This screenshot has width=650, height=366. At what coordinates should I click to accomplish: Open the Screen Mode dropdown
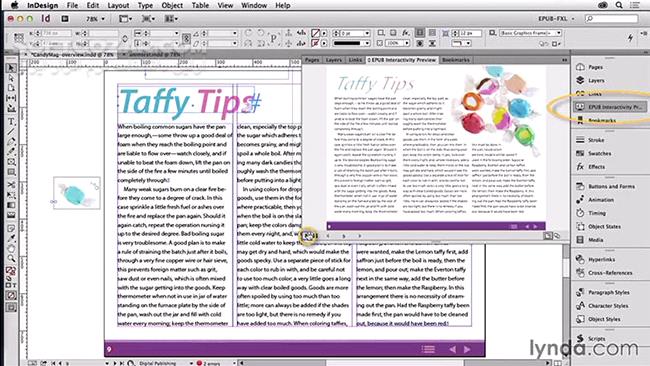[148, 19]
